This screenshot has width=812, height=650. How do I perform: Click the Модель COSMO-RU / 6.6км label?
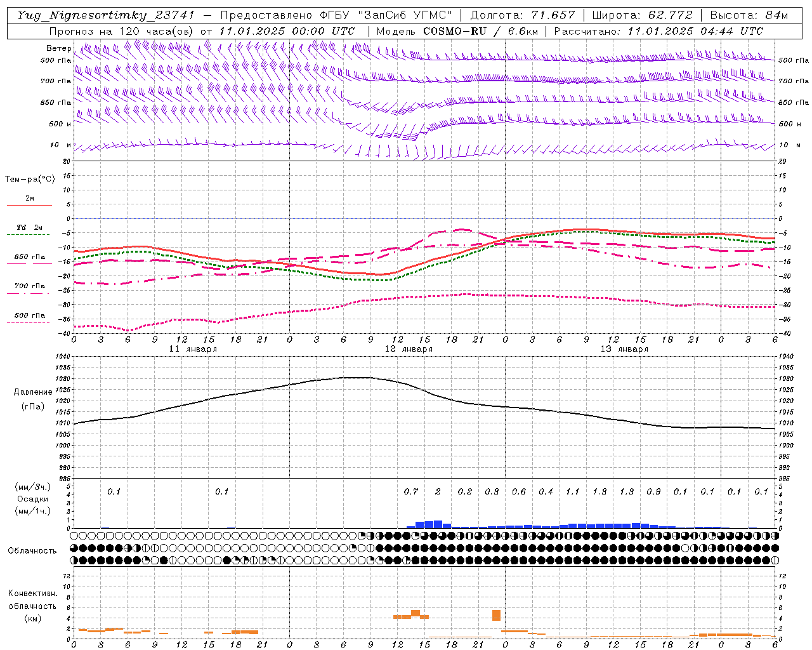pos(457,31)
